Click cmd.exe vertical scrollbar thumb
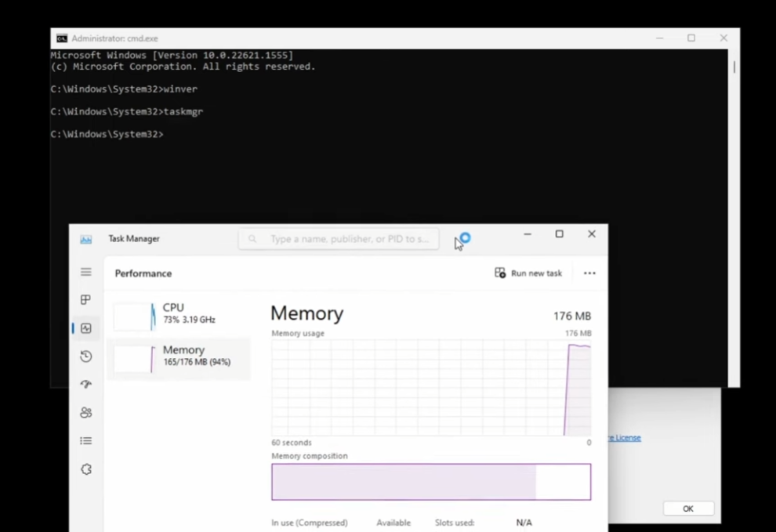This screenshot has height=532, width=776. click(734, 67)
